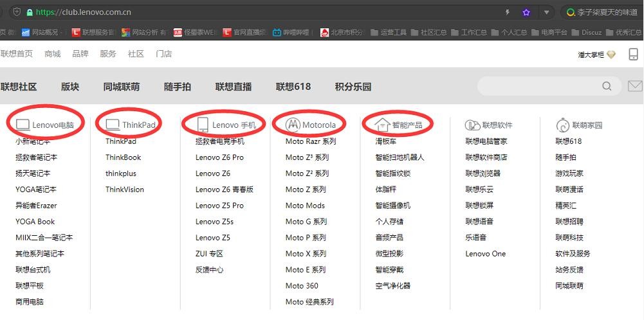Click the Lenovo电脑 laptop category icon
644x320 pixels.
[23, 125]
